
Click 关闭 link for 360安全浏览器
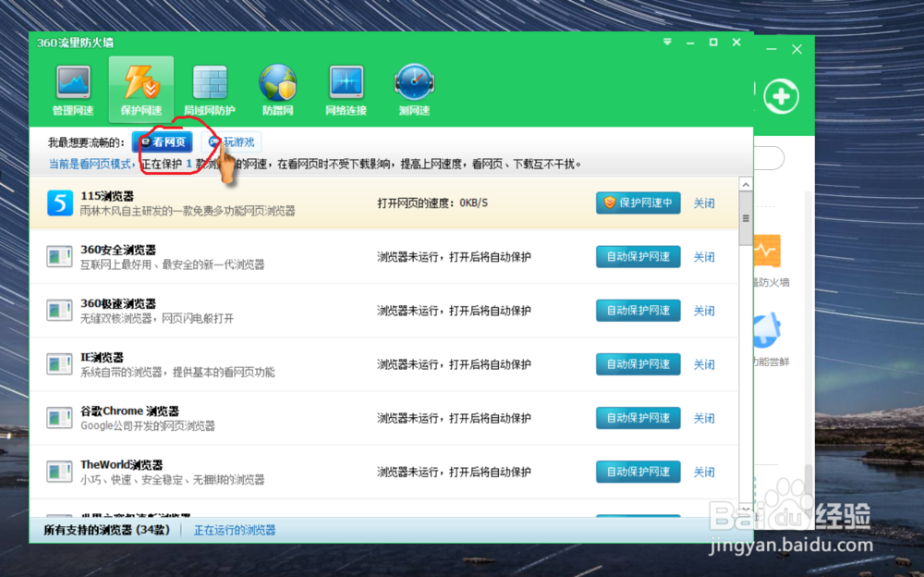[x=704, y=257]
